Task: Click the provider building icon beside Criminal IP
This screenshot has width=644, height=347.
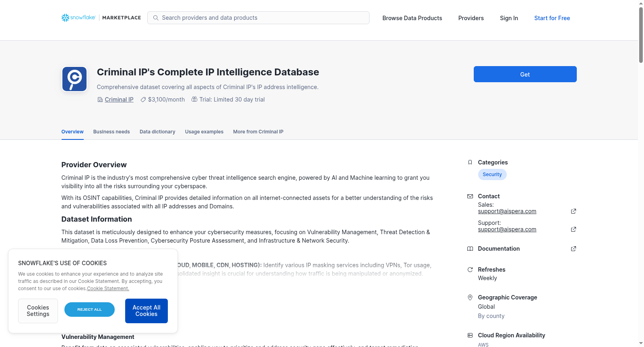Action: 100,100
